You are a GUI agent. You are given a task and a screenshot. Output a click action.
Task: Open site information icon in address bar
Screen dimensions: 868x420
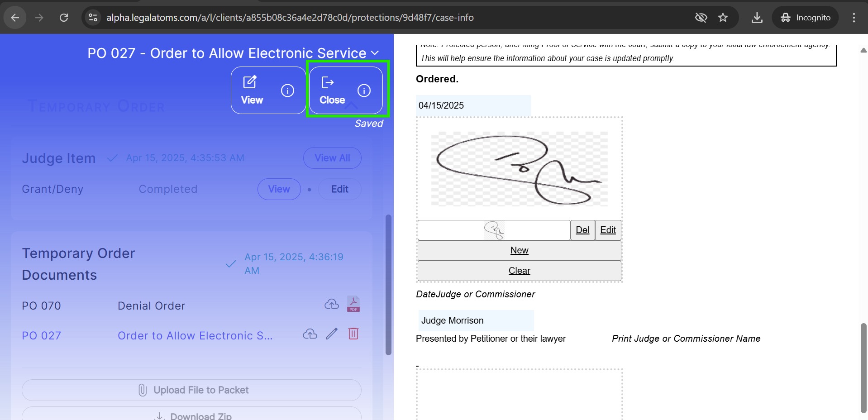click(x=93, y=18)
